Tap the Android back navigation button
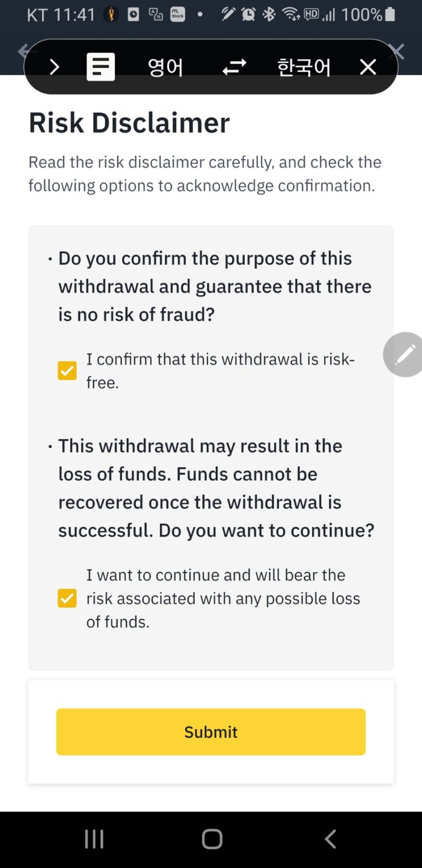 (330, 838)
